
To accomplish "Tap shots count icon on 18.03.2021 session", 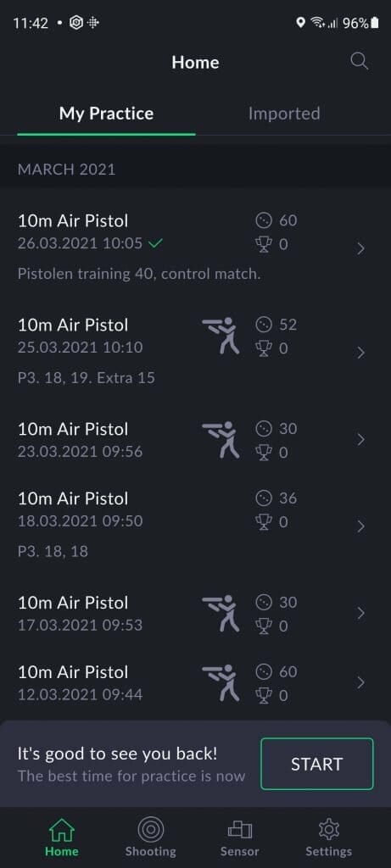I will tap(264, 498).
